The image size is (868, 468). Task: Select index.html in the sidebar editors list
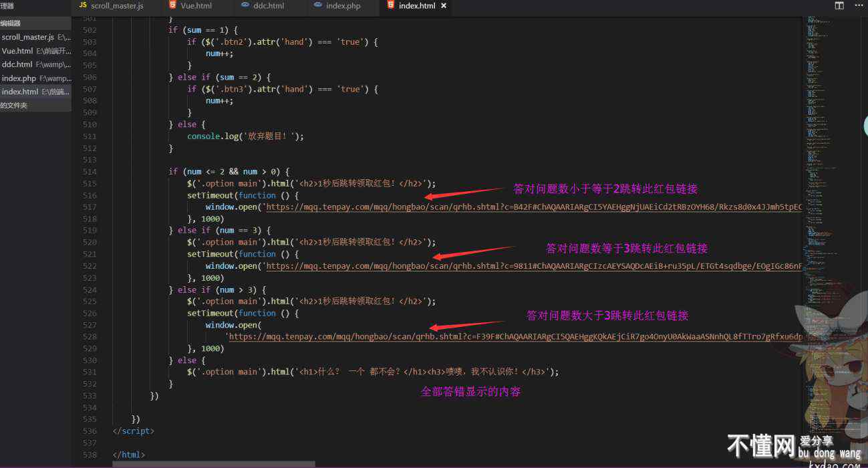(x=35, y=92)
